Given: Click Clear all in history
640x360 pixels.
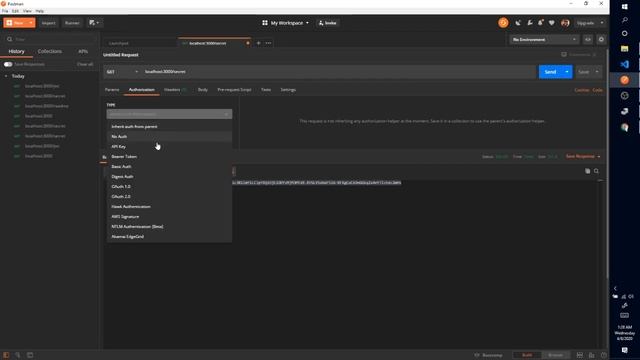Looking at the screenshot, I should tap(85, 64).
